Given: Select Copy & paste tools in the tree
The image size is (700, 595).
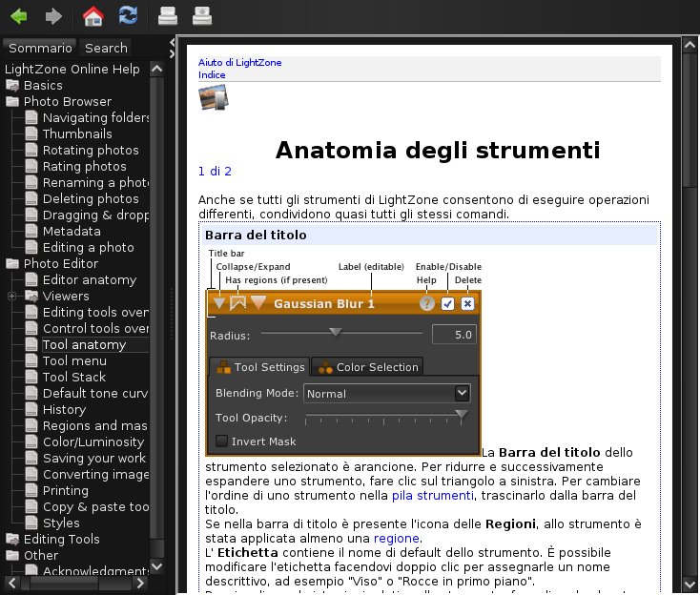Looking at the screenshot, I should tap(95, 506).
